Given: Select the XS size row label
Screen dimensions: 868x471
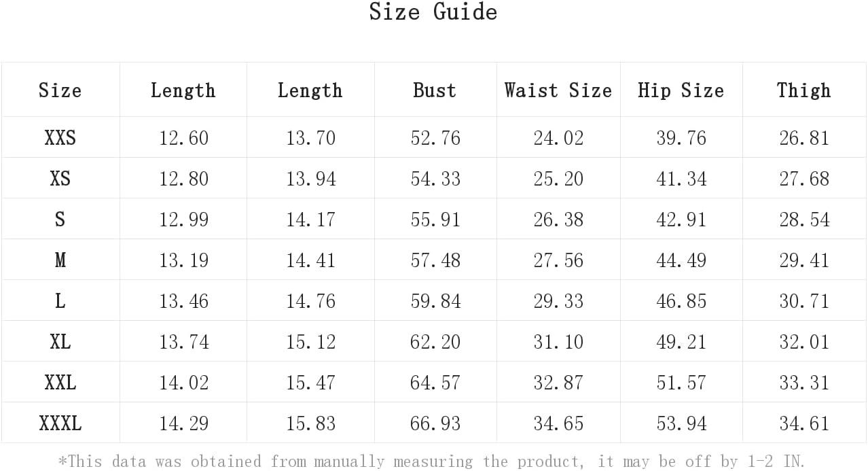Looking at the screenshot, I should (60, 179).
